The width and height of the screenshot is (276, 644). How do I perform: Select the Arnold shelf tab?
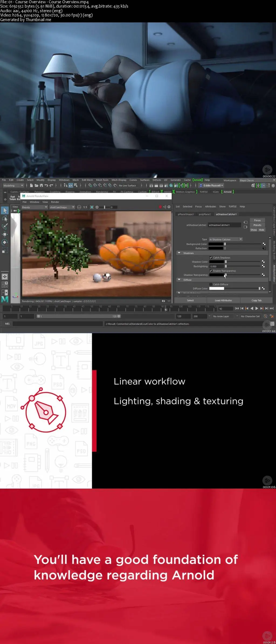227,192
